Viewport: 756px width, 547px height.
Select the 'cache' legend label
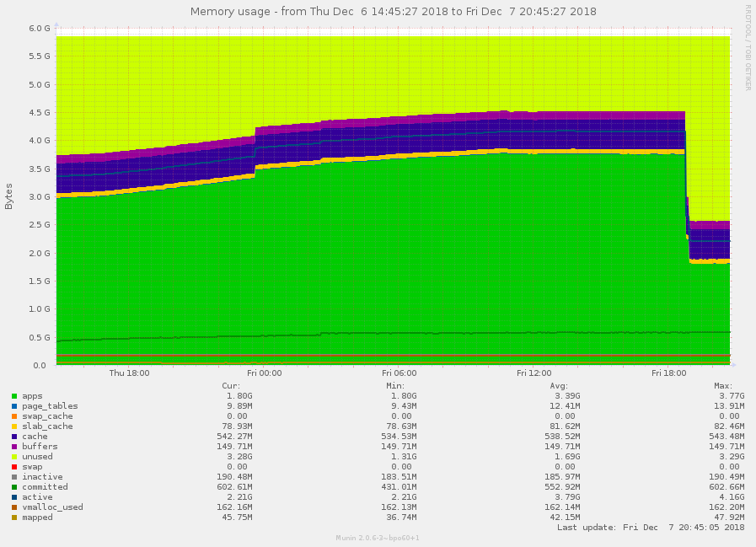pyautogui.click(x=35, y=437)
